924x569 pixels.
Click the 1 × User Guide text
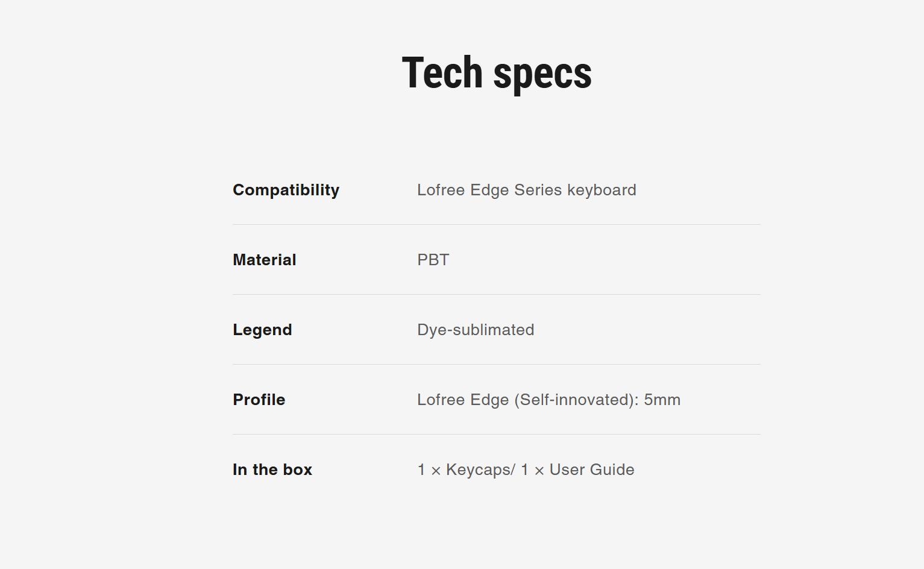[577, 470]
